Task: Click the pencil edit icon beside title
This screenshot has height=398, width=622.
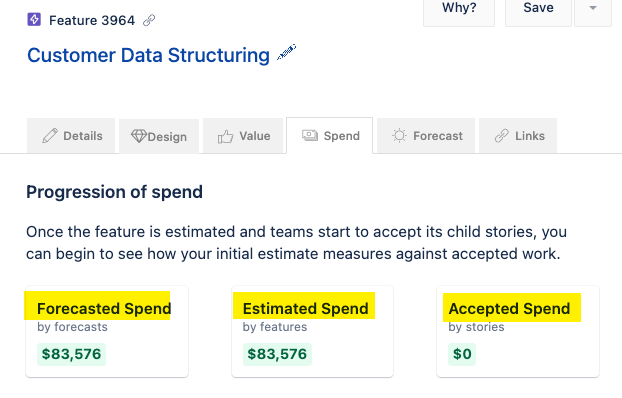Action: tap(286, 53)
